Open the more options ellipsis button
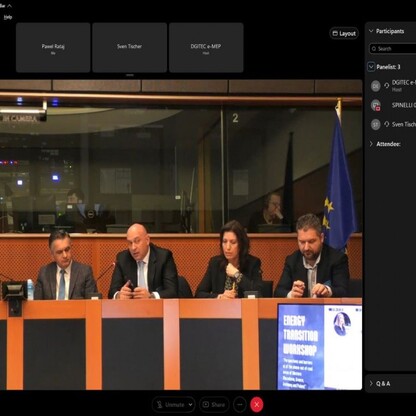Viewport: 416px width, 416px height. coord(240,405)
